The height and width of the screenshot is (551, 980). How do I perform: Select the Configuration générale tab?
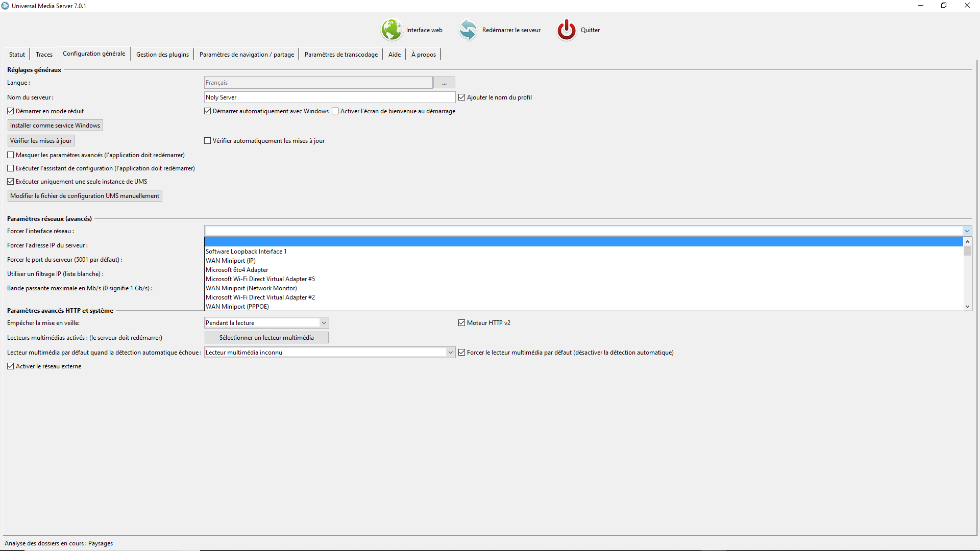pos(94,54)
